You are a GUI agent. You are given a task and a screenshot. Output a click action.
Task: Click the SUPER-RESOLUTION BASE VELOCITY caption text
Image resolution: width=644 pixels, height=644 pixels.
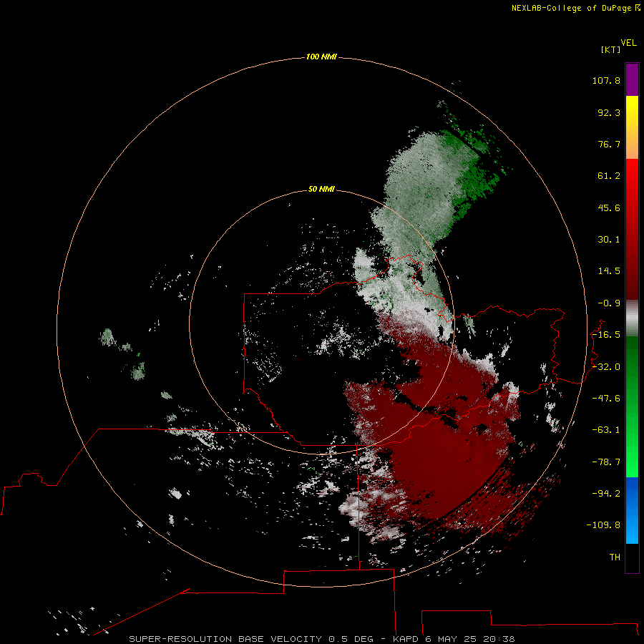tap(225, 639)
